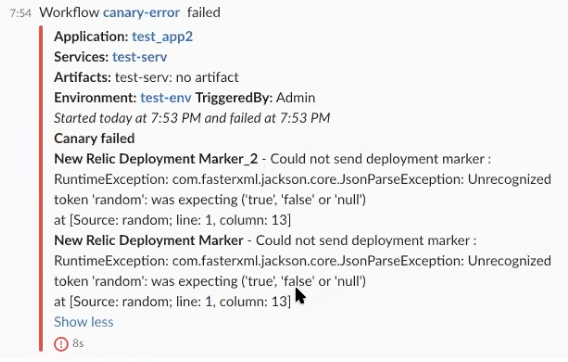
Task: Click the 8s duration label
Action: click(x=78, y=343)
